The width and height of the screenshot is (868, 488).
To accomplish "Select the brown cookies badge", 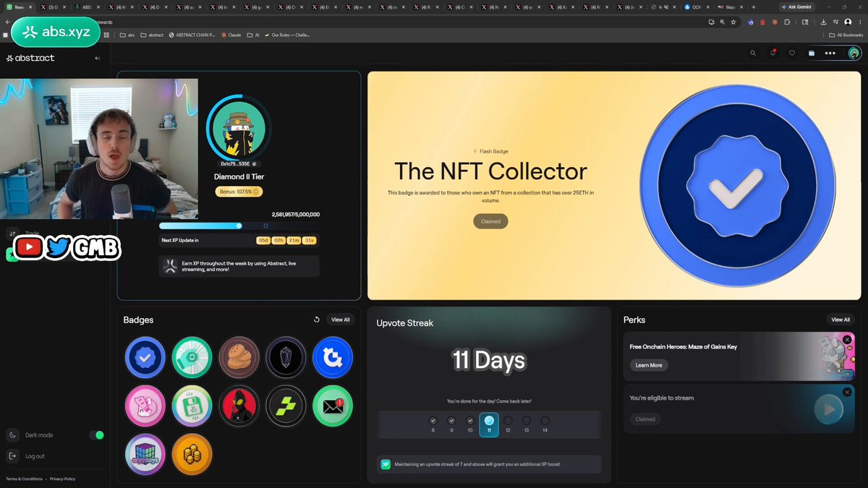I will pos(239,357).
